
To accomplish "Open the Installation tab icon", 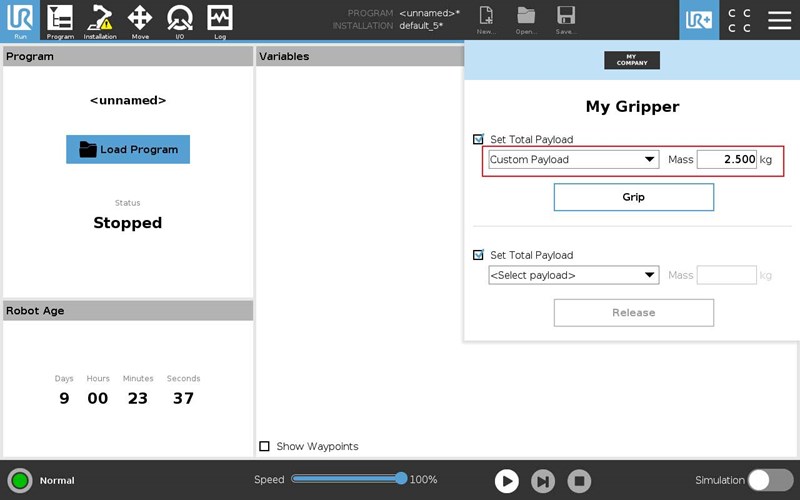I will pos(100,19).
